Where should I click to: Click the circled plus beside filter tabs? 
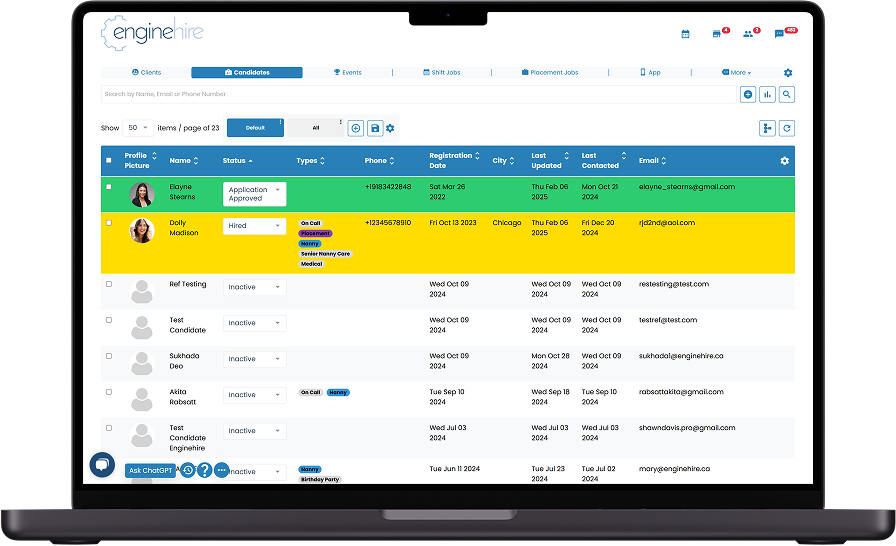(x=355, y=129)
